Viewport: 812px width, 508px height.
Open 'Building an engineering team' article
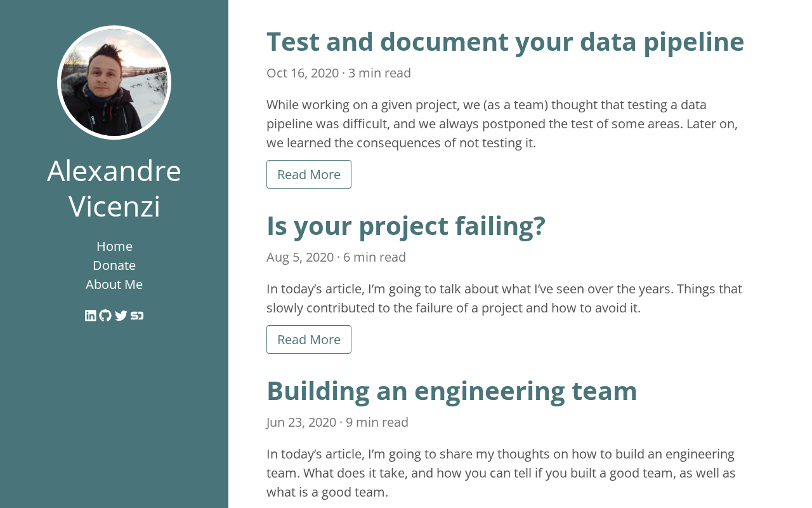pos(452,391)
